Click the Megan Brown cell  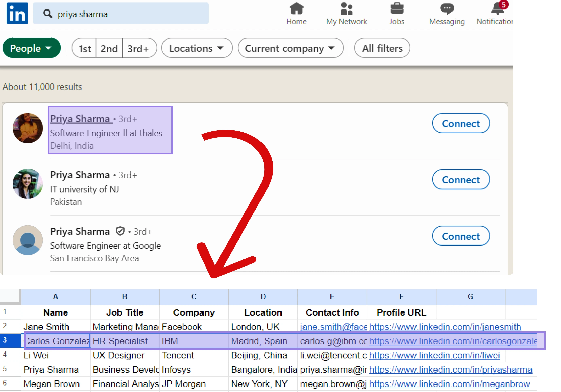coord(56,384)
